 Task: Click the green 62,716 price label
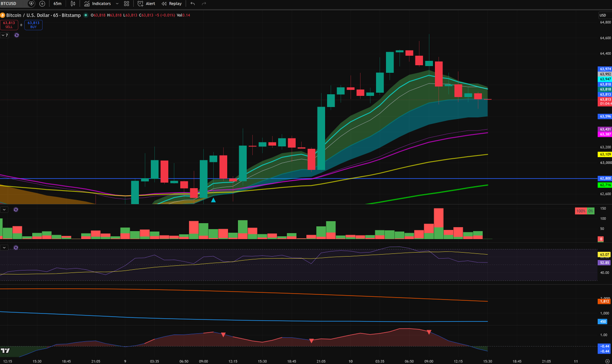(x=605, y=185)
